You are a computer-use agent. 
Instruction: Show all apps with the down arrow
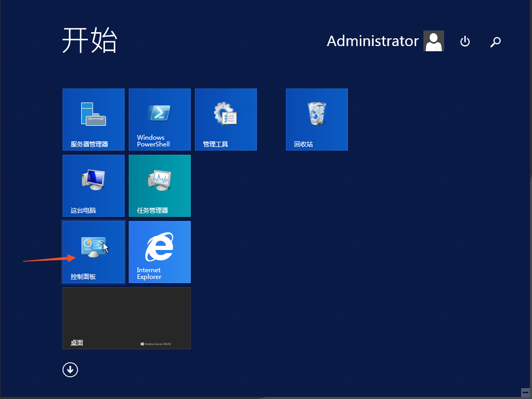tap(70, 370)
